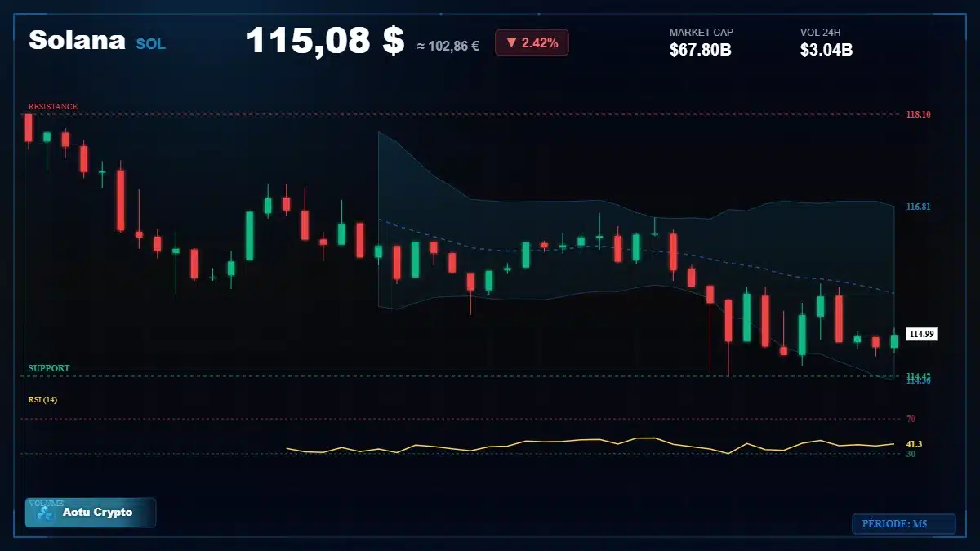This screenshot has height=551, width=980.
Task: Click the ≈ 102,86 € euro conversion
Action: coord(448,46)
